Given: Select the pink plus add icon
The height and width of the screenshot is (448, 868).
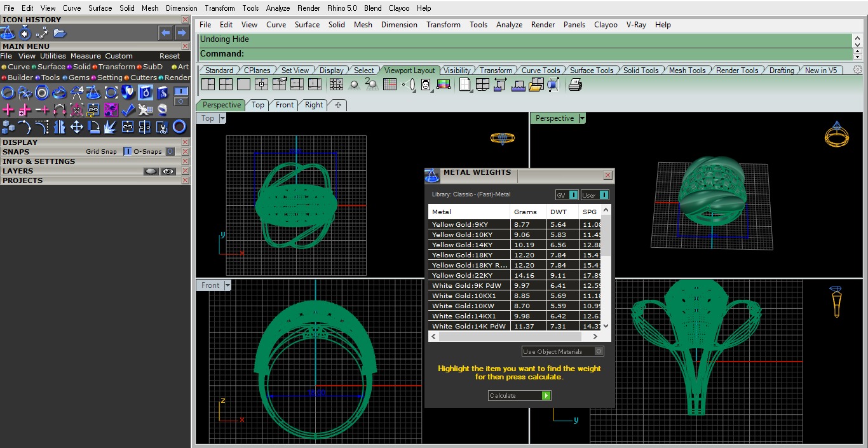Looking at the screenshot, I should pyautogui.click(x=8, y=109).
